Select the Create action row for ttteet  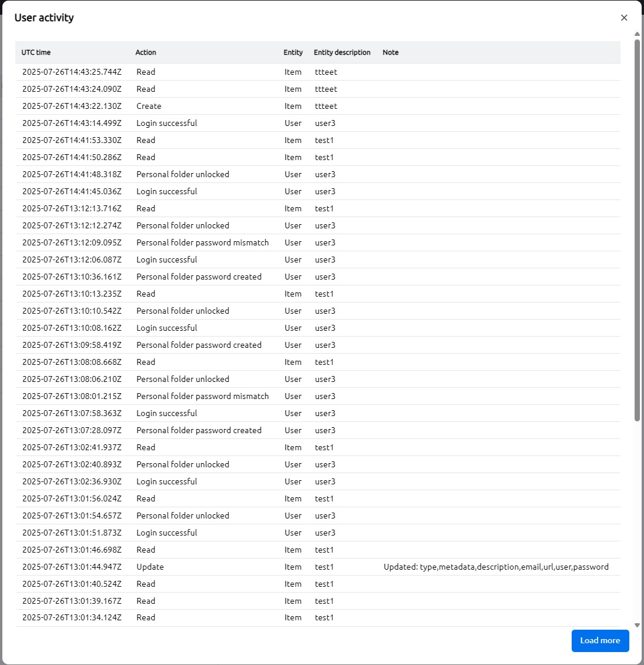[x=149, y=106]
